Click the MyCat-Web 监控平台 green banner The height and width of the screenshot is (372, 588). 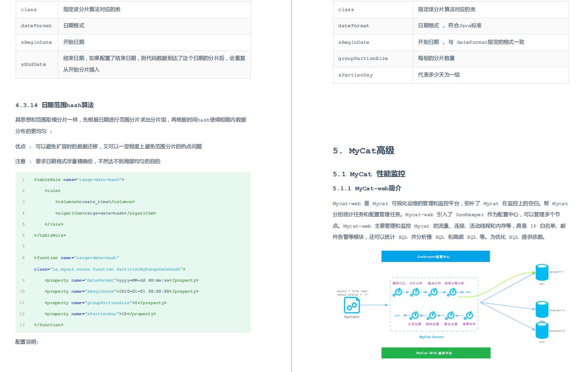435,353
